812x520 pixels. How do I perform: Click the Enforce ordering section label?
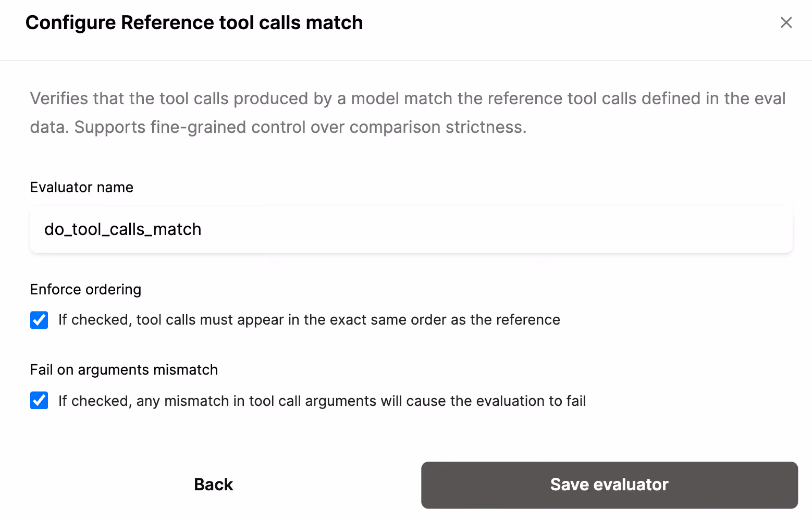pos(85,290)
